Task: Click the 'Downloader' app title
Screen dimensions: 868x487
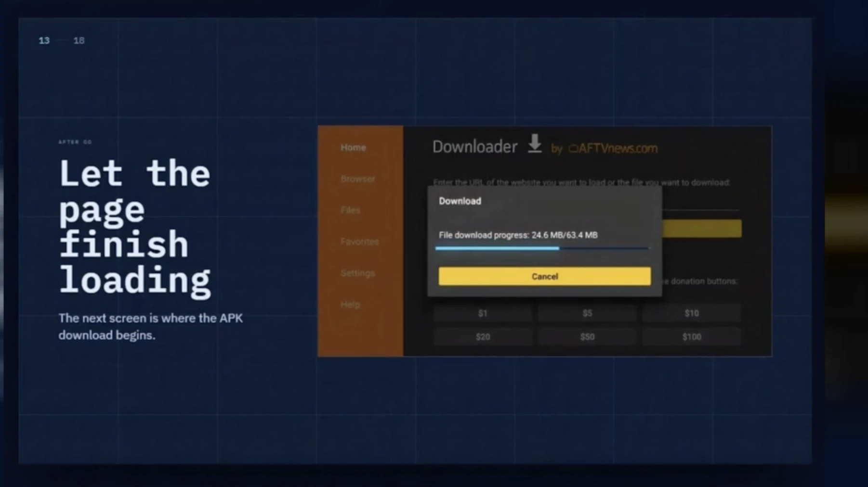Action: click(474, 147)
